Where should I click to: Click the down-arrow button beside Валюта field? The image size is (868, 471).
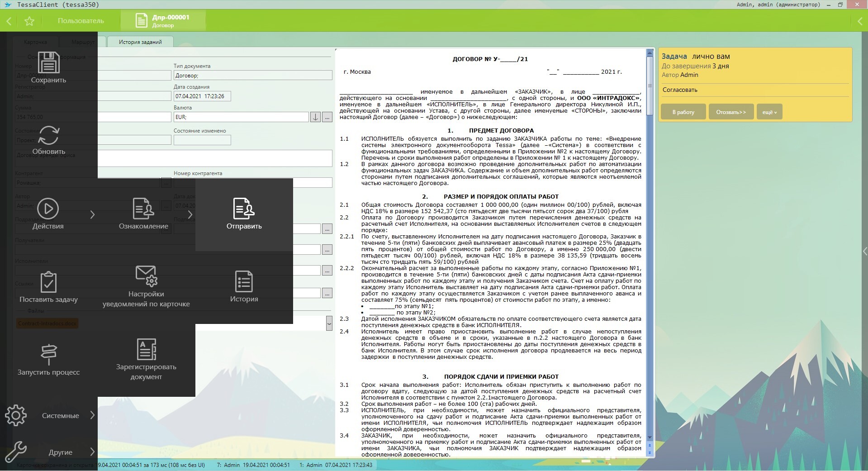315,117
